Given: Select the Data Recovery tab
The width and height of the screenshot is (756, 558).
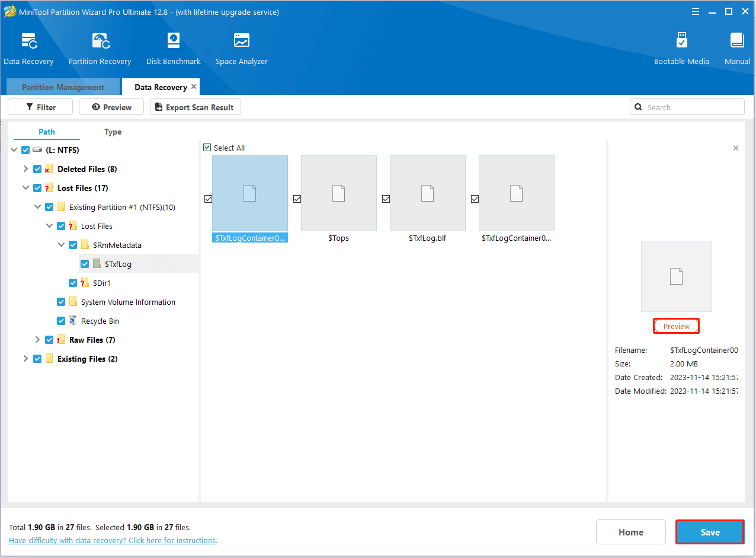Looking at the screenshot, I should click(x=161, y=87).
